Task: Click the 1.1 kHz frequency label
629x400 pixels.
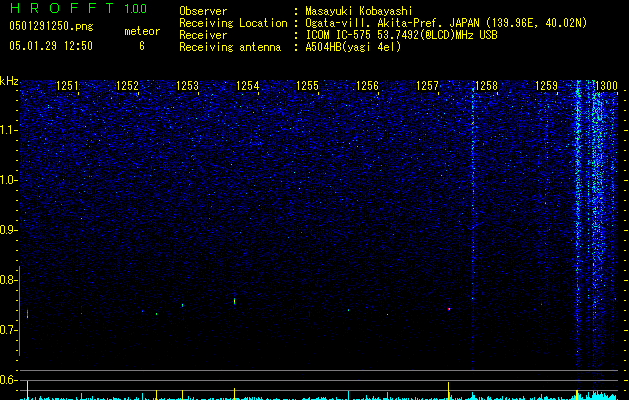Action: (9, 130)
